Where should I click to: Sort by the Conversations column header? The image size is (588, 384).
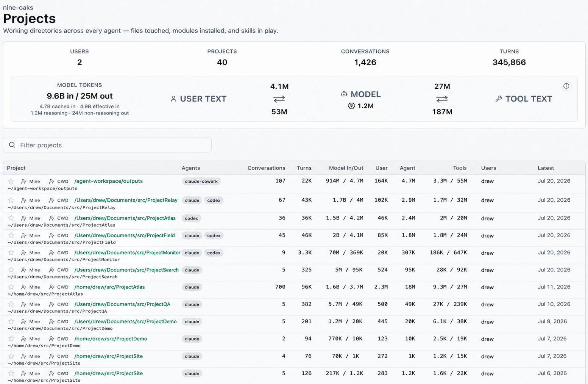(x=266, y=168)
